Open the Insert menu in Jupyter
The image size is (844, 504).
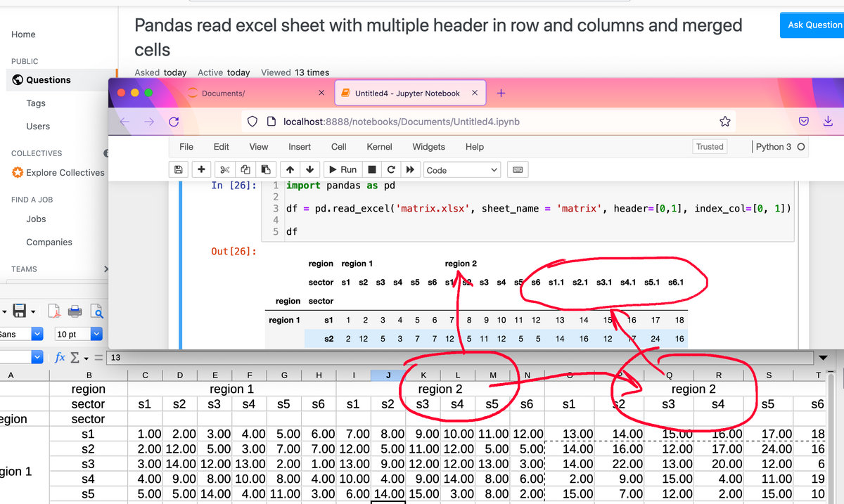pos(300,147)
